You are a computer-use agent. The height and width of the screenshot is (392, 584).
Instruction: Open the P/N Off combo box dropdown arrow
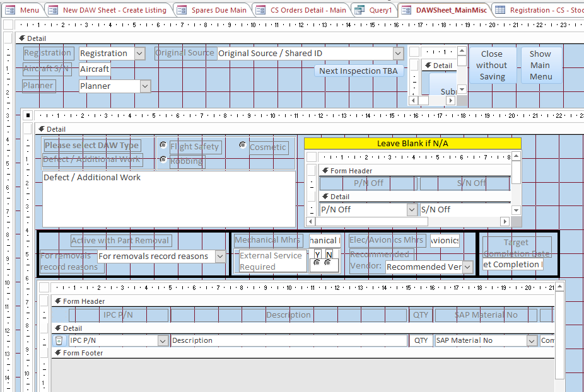pyautogui.click(x=412, y=210)
